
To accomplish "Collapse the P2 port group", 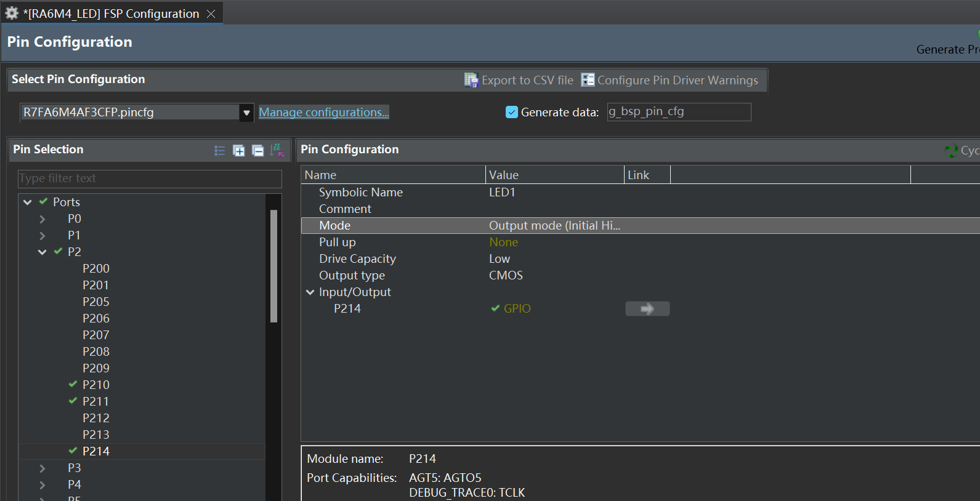I will (x=43, y=252).
